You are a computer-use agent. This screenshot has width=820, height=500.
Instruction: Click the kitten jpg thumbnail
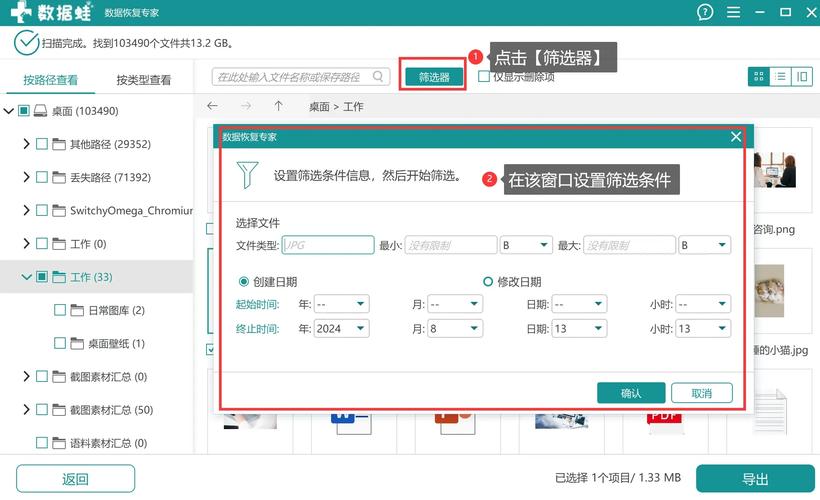tap(769, 291)
